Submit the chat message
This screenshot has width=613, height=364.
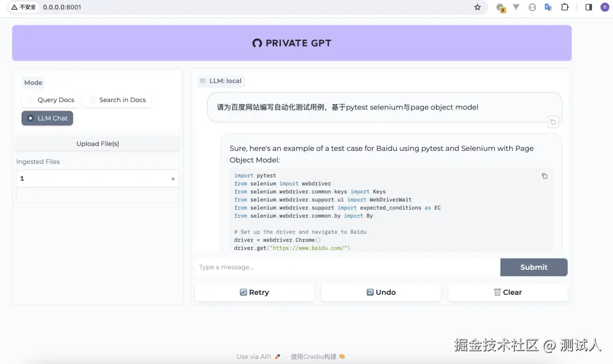coord(534,267)
